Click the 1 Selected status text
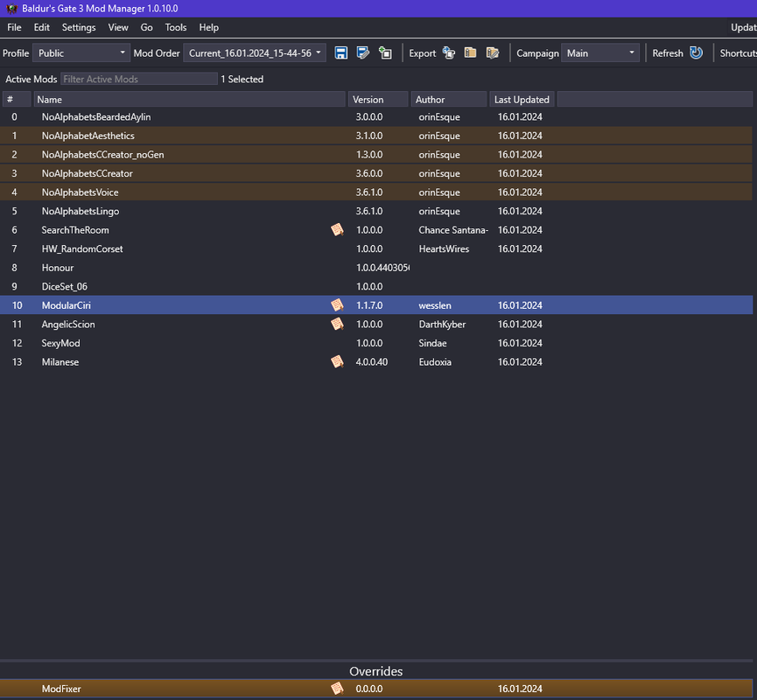Viewport: 757px width, 700px height. 242,79
